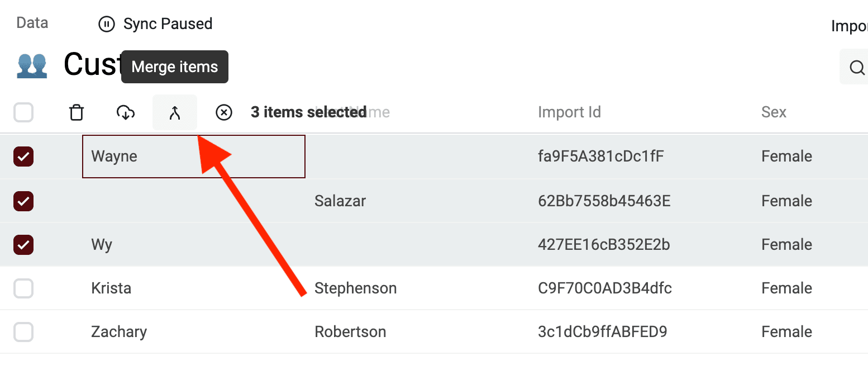Click the Customers table people icon
The height and width of the screenshot is (365, 868).
pos(32,65)
